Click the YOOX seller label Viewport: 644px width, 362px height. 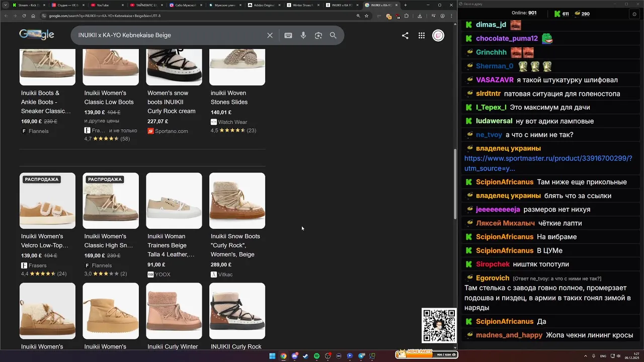pyautogui.click(x=163, y=275)
